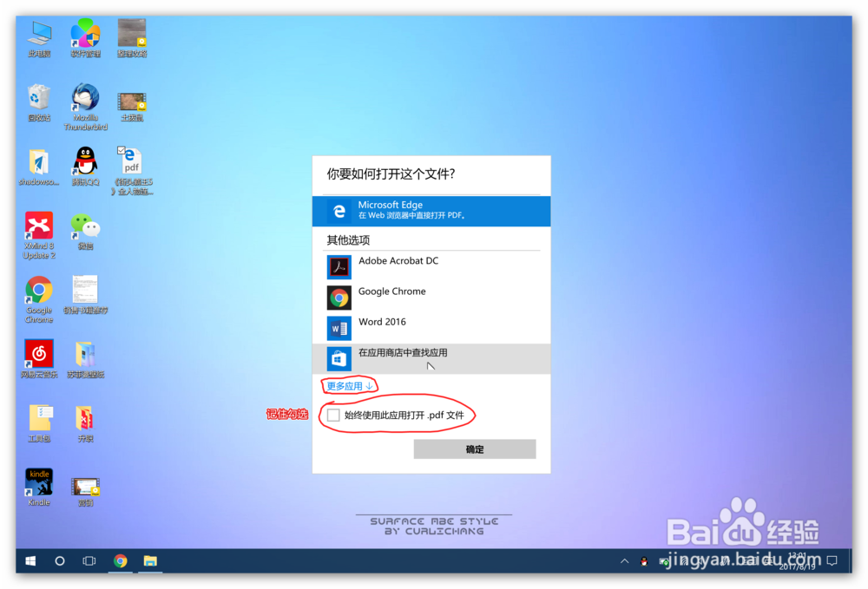Select the 销售书籍推荐 document icon
Screen dimensions: 868x589
(85, 295)
